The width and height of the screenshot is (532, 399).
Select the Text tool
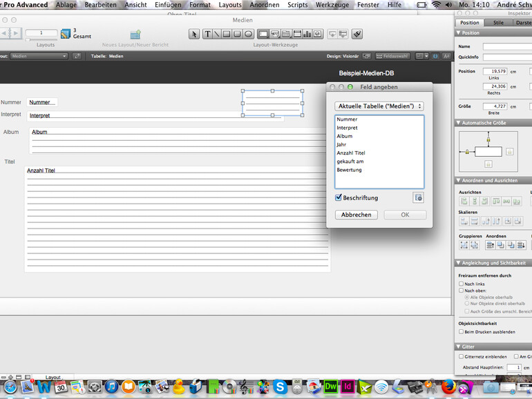pyautogui.click(x=207, y=34)
